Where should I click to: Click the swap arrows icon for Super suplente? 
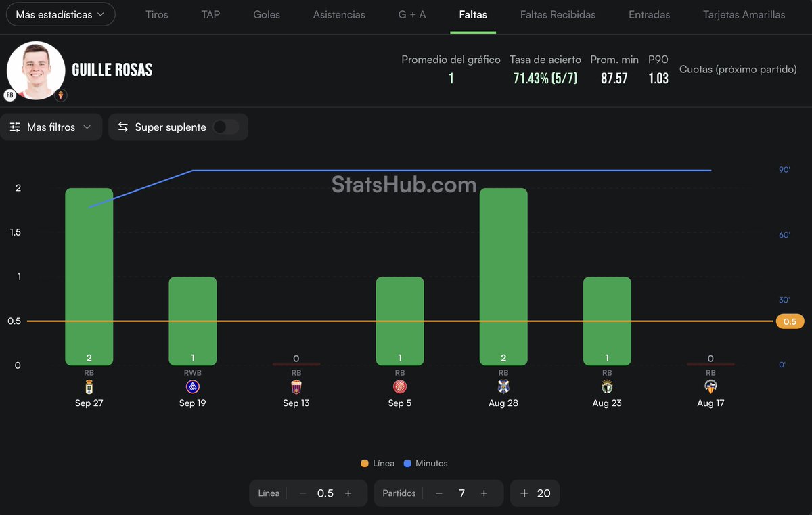click(123, 127)
